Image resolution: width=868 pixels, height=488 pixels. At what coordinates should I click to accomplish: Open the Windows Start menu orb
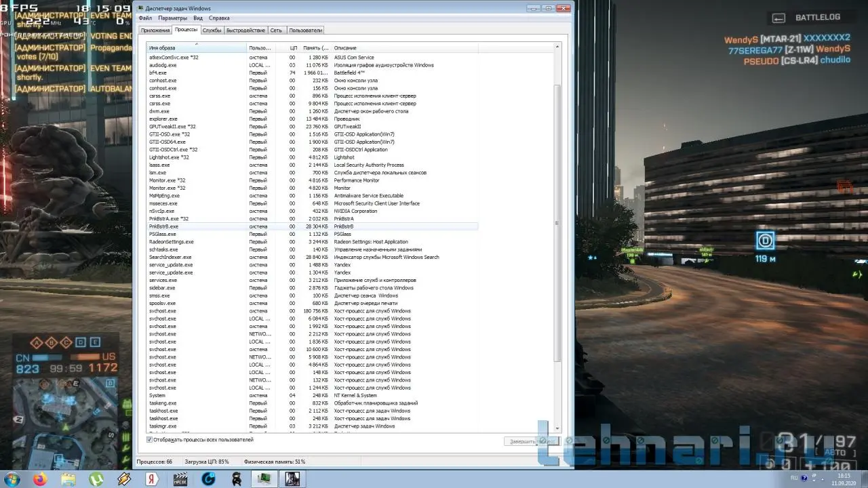point(11,479)
